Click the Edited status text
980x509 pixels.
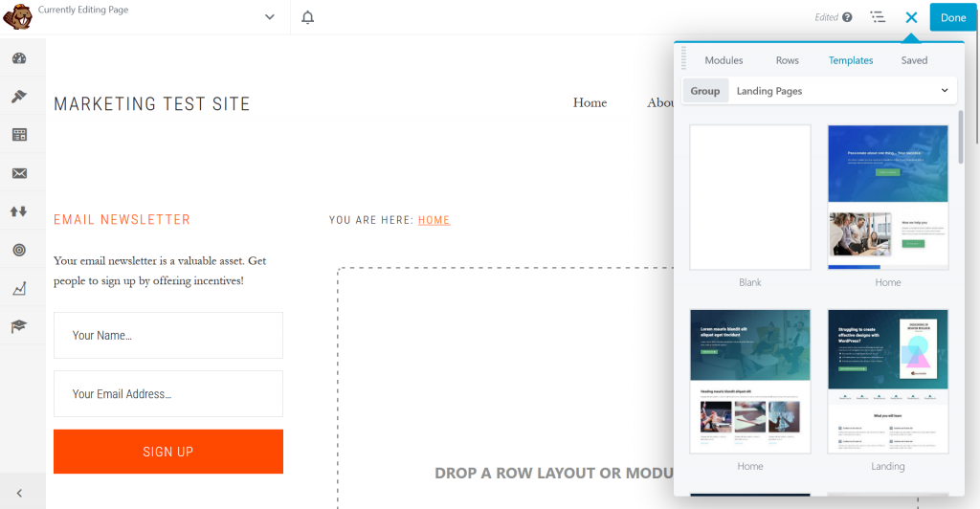coord(826,17)
